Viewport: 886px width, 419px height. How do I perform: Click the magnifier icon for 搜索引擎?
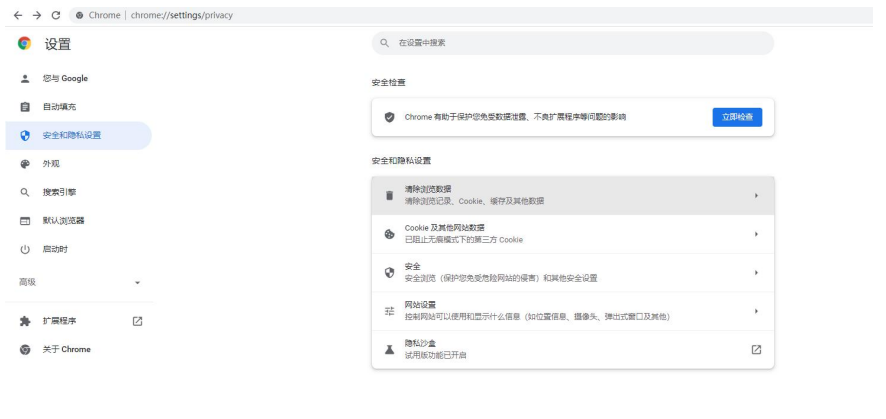tap(25, 192)
